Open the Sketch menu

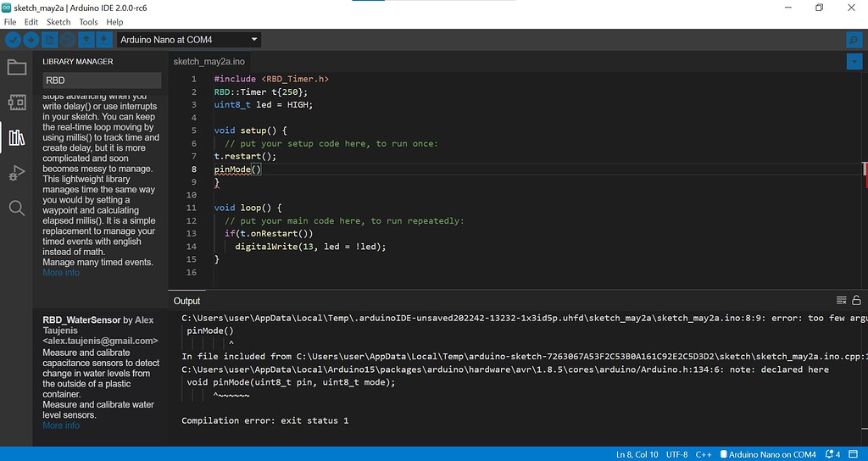point(58,22)
